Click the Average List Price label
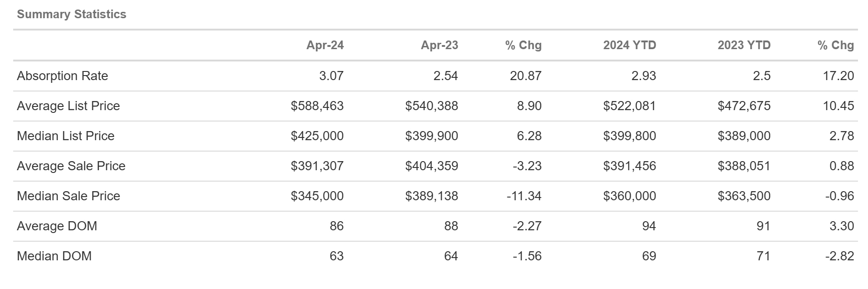This screenshot has width=868, height=289. 68,106
